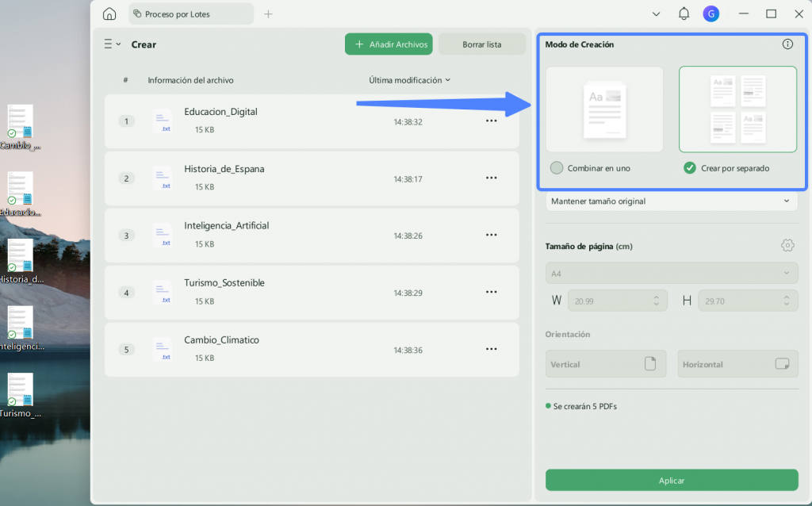
Task: Open the A4 page size dropdown
Action: point(671,274)
